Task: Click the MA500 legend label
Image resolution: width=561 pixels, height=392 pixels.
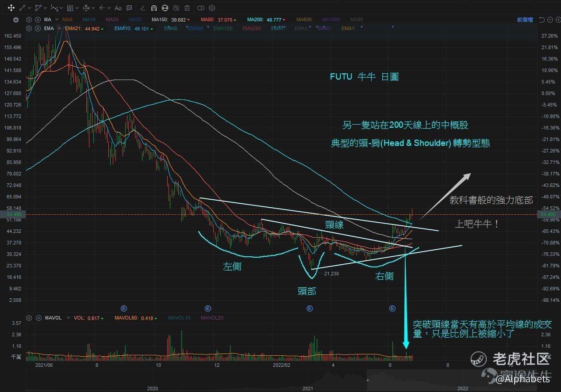Action: click(304, 19)
